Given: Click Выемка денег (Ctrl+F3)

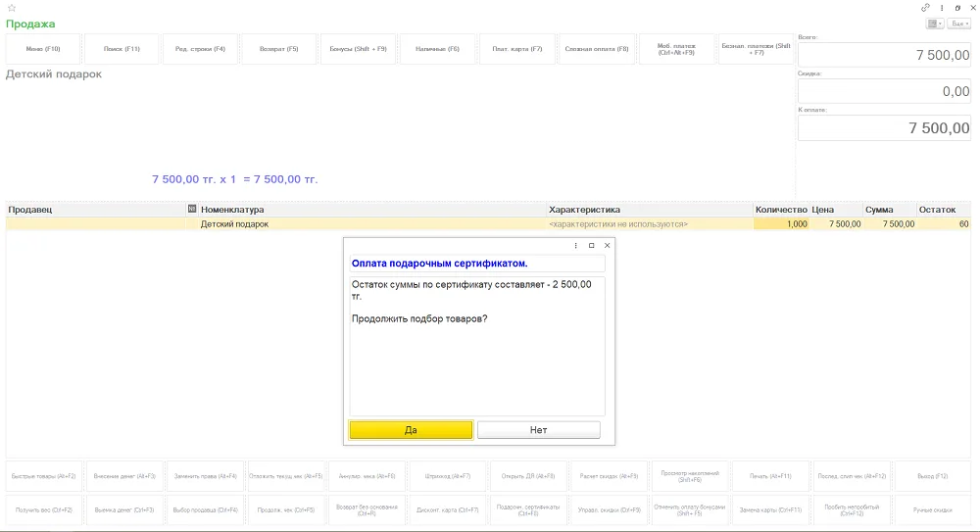Looking at the screenshot, I should tap(124, 510).
